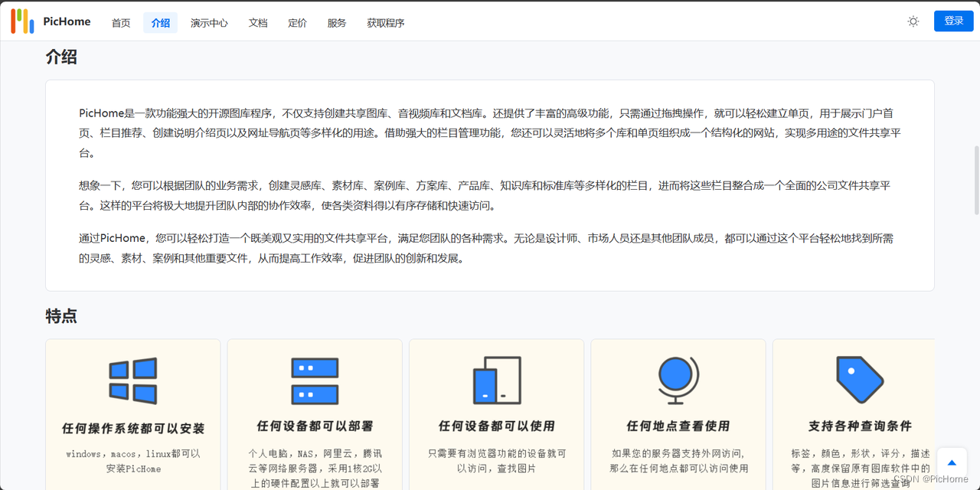Click the Windows logo feature icon
The height and width of the screenshot is (490, 980).
coord(133,381)
